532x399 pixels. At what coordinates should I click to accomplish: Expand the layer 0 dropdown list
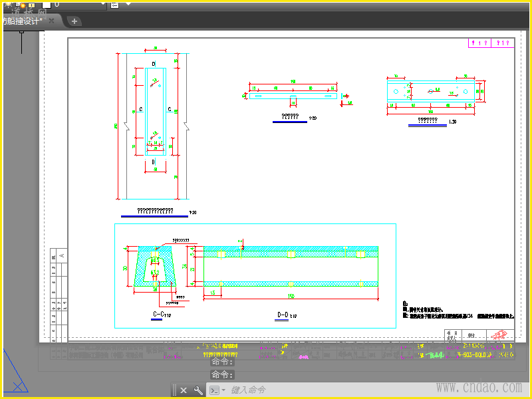(103, 5)
